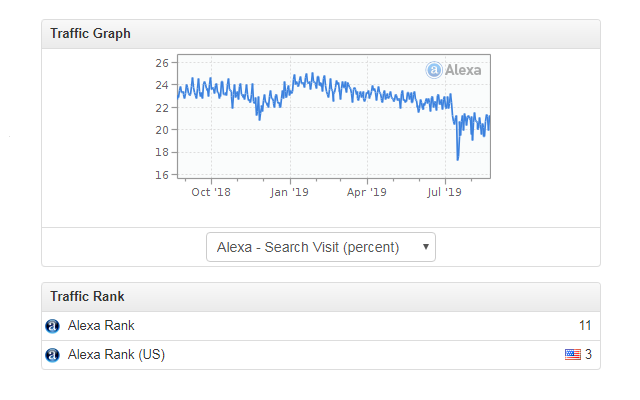Click the sharp July 2019 dip in graph
This screenshot has height=400, width=640.
457,157
